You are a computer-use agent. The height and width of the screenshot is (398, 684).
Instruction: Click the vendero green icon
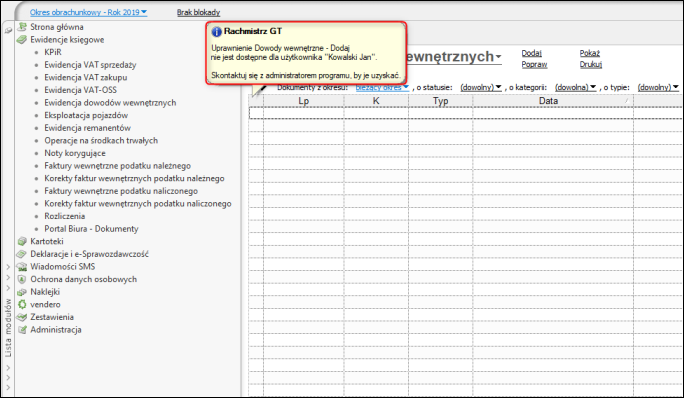(22, 304)
